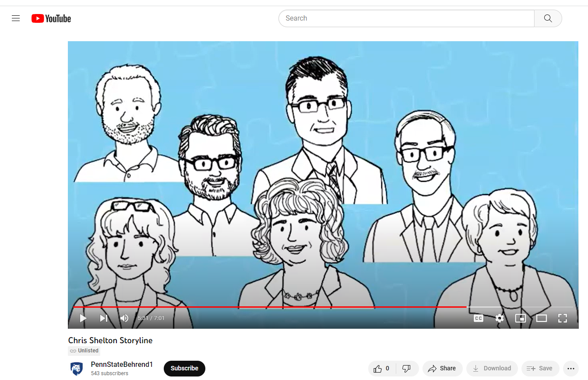
Task: Subscribe to PennStateBehrend1
Action: tap(184, 369)
